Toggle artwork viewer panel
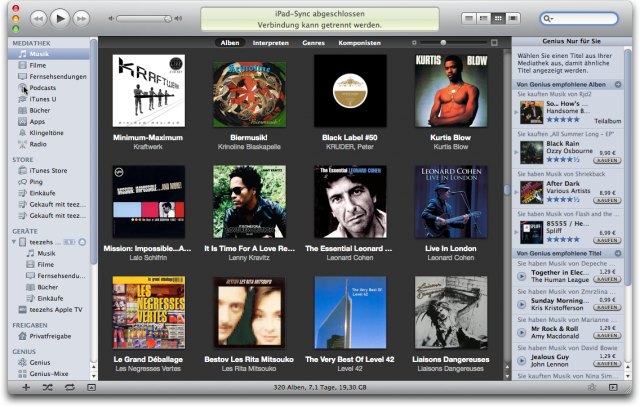The image size is (640, 407). pos(91,387)
